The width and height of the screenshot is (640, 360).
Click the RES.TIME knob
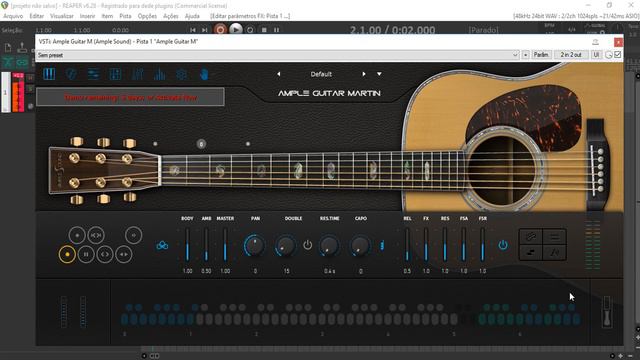329,246
